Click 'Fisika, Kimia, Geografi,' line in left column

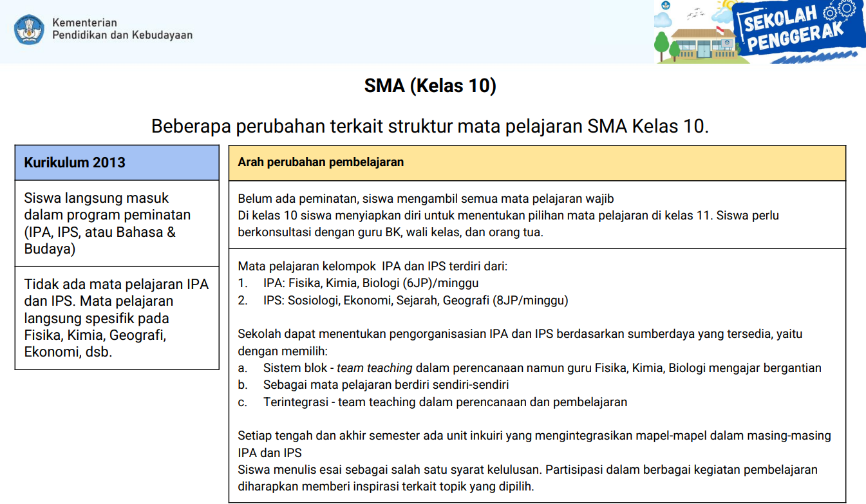click(x=95, y=335)
